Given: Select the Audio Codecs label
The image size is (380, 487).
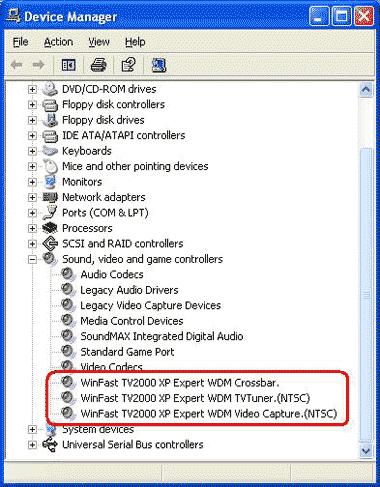Looking at the screenshot, I should [x=112, y=274].
